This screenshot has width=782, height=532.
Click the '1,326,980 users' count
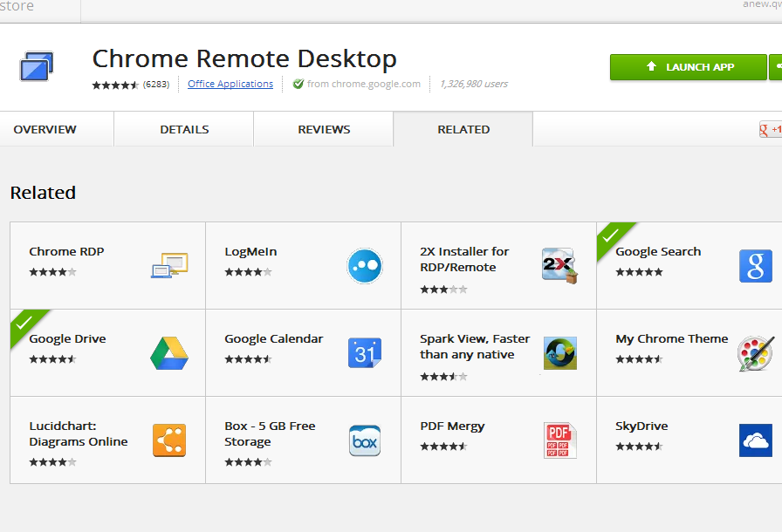click(x=474, y=84)
